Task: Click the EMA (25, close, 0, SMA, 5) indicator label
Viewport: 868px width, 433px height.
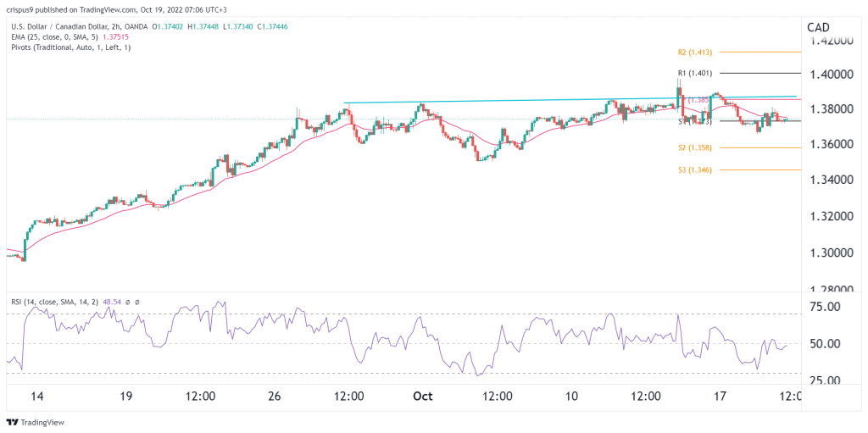Action: pos(54,36)
